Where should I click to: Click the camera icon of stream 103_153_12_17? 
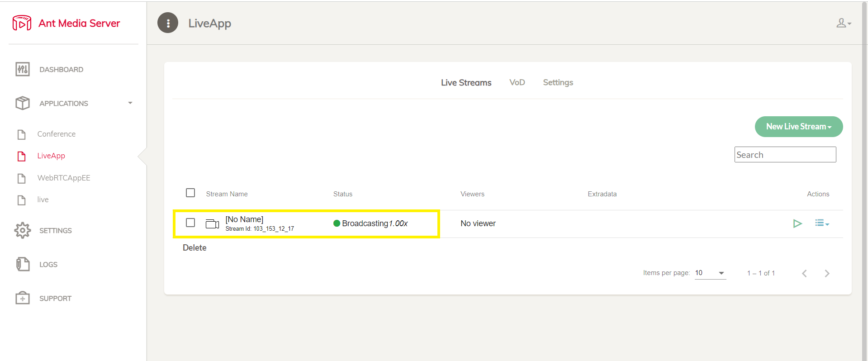[x=213, y=223]
